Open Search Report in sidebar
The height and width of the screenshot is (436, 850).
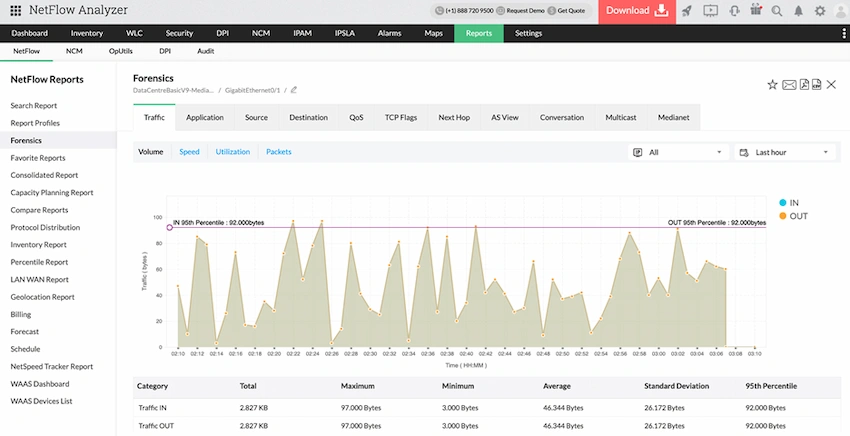pos(34,106)
